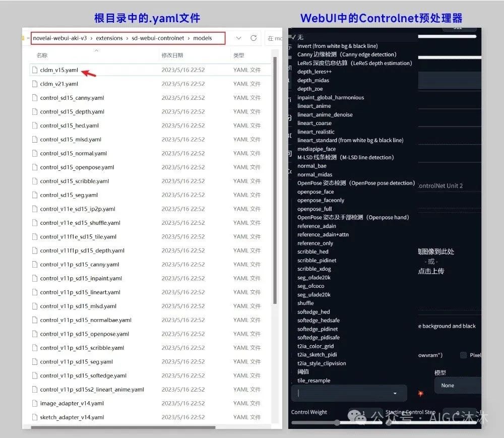Click file icon of control_v11p_sd15_mlsd.yaml
The width and height of the screenshot is (504, 438).
coord(35,306)
